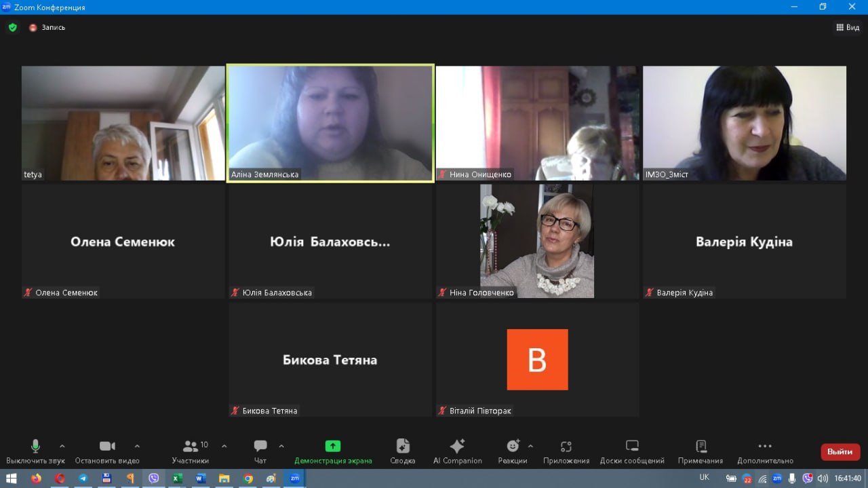Viewport: 868px width, 488px height.
Task: Click Віталій Півторак orange avatar B
Action: 537,360
